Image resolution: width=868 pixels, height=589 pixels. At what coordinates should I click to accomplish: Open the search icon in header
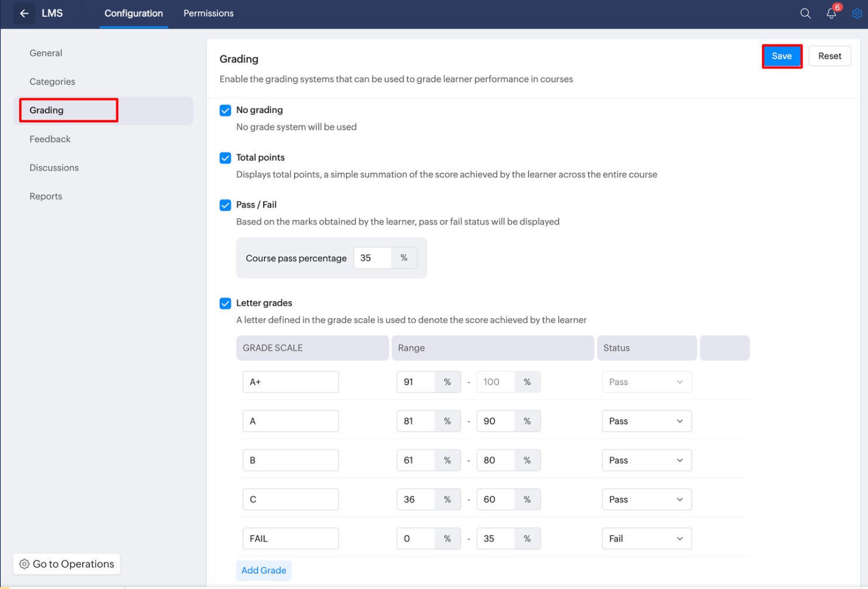[805, 13]
